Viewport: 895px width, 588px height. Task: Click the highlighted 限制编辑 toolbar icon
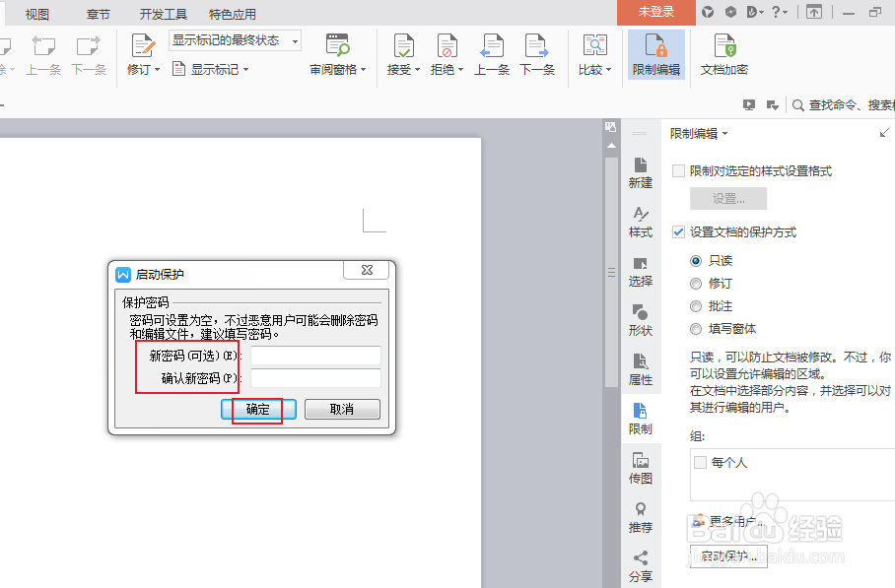[x=655, y=54]
